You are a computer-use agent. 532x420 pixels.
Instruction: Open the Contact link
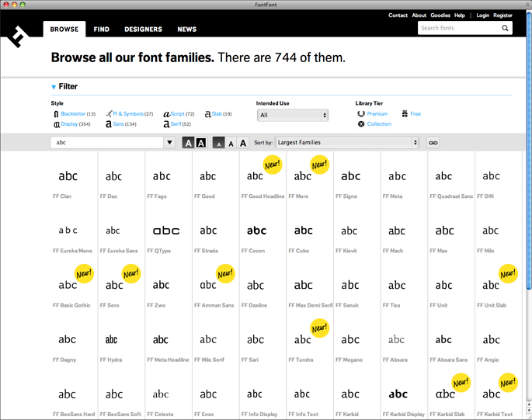point(398,16)
